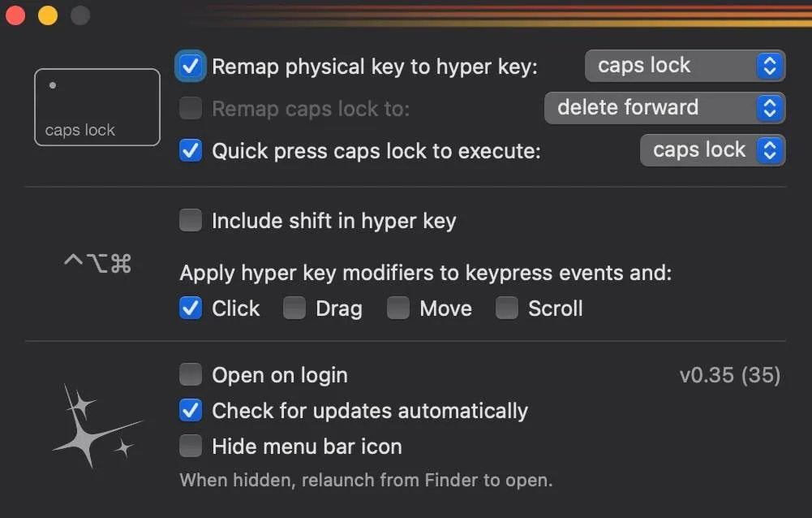Disable check for updates automatically
This screenshot has width=812, height=518.
[x=190, y=410]
